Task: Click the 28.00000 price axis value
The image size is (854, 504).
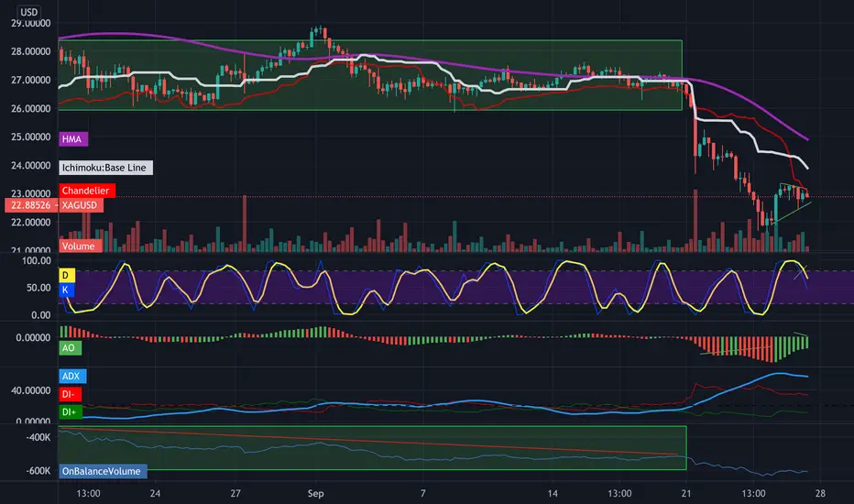Action: coord(31,51)
